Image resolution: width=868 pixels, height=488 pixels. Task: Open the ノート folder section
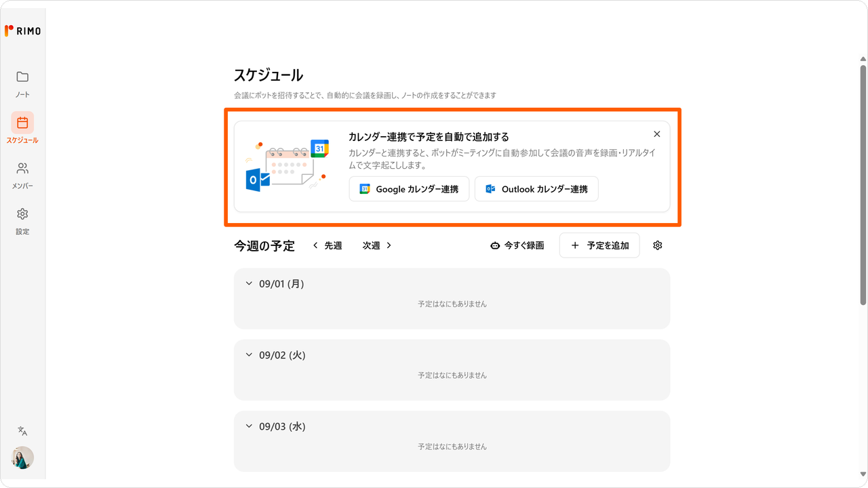(22, 84)
